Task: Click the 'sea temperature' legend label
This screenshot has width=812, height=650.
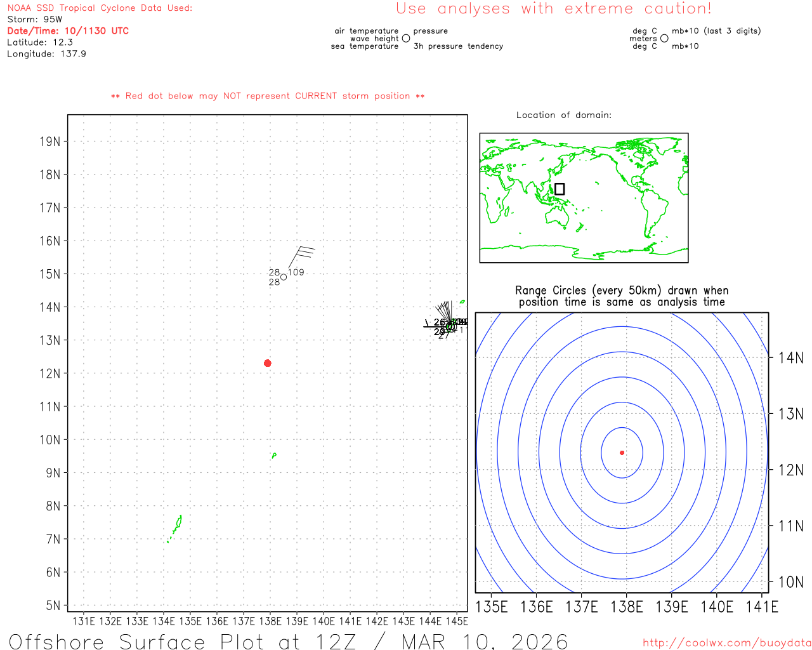Action: pos(365,46)
